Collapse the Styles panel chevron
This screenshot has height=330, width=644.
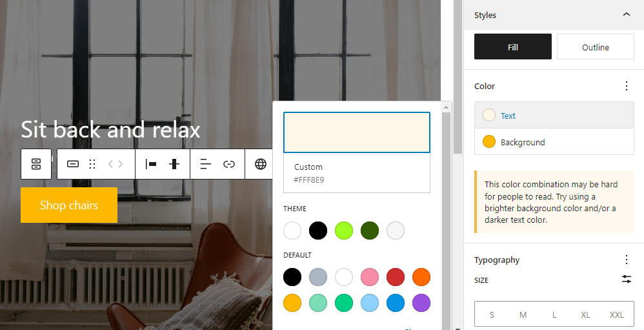click(x=627, y=15)
